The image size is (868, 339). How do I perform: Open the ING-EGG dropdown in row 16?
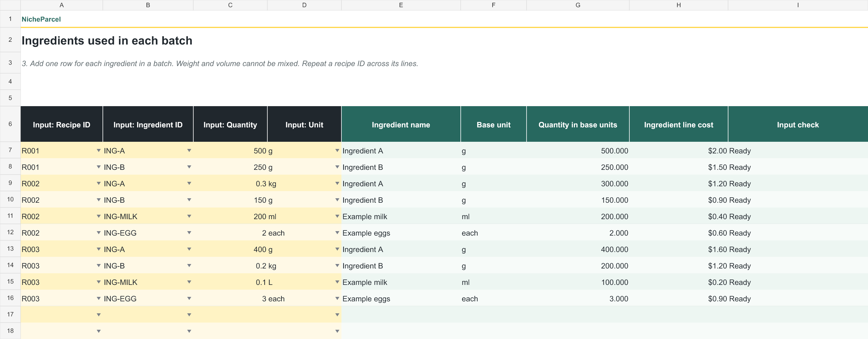pyautogui.click(x=189, y=299)
